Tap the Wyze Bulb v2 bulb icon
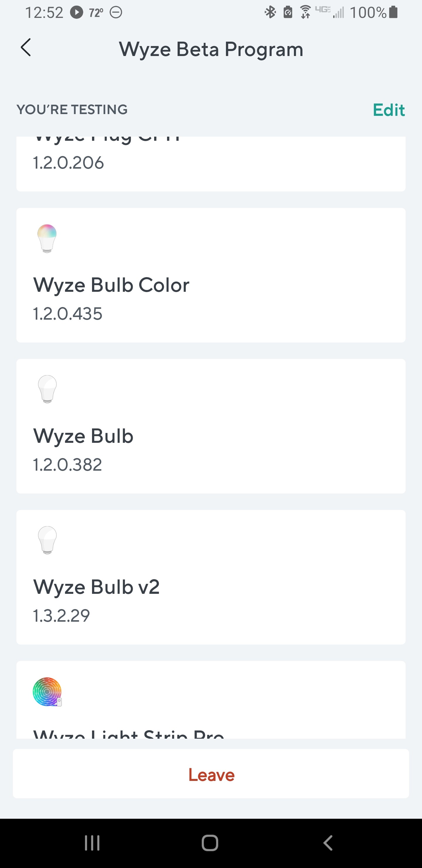 pyautogui.click(x=47, y=540)
